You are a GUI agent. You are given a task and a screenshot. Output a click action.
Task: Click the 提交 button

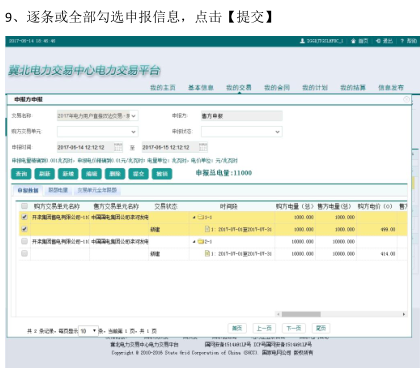tap(138, 174)
